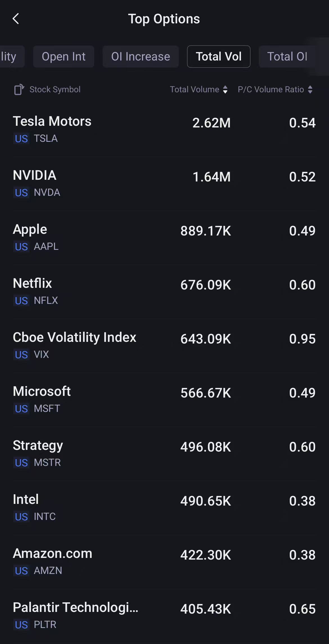Click the Stock Symbol column header
The width and height of the screenshot is (329, 644).
pyautogui.click(x=55, y=89)
